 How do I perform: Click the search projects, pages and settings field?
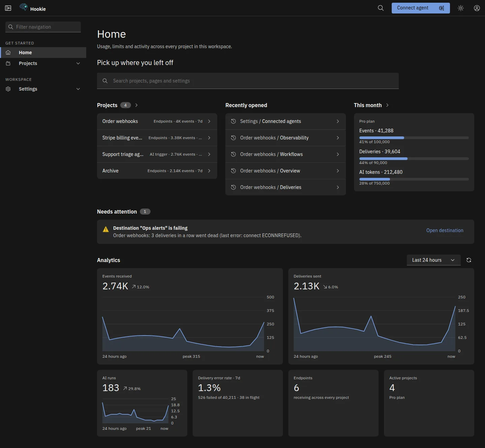(248, 81)
